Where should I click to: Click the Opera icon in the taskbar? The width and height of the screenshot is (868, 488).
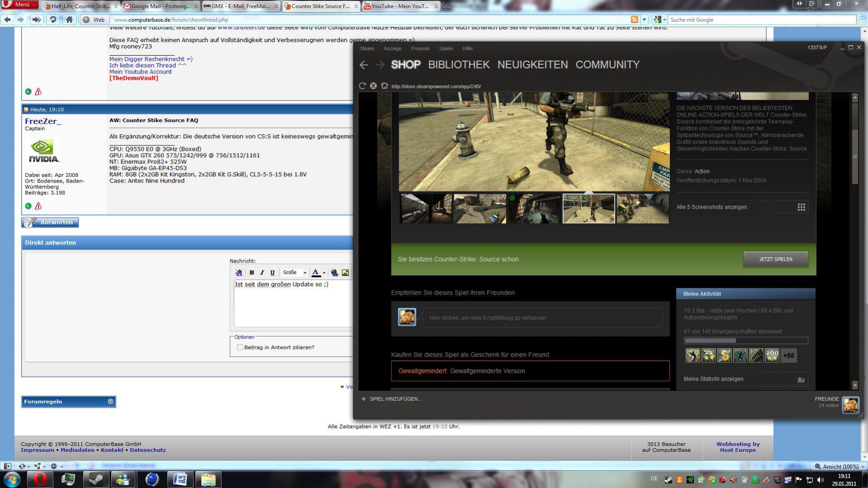coord(40,479)
